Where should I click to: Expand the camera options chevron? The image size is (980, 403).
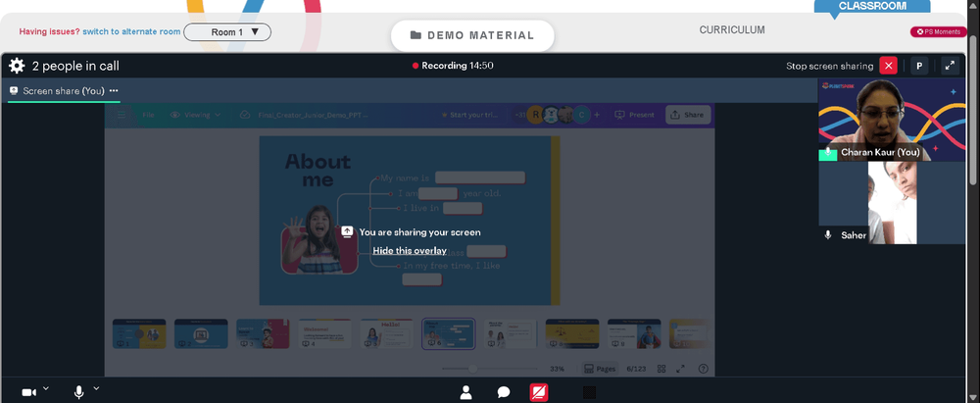[45, 389]
